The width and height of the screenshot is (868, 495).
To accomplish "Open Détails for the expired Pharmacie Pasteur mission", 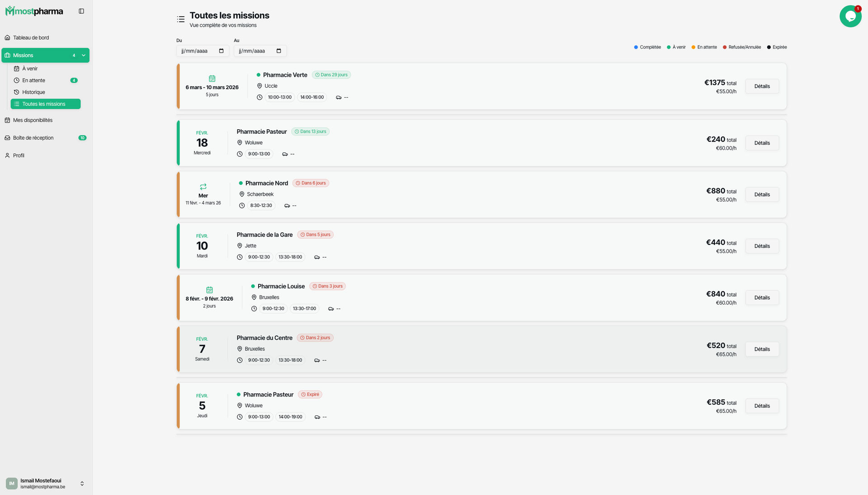I will (761, 405).
